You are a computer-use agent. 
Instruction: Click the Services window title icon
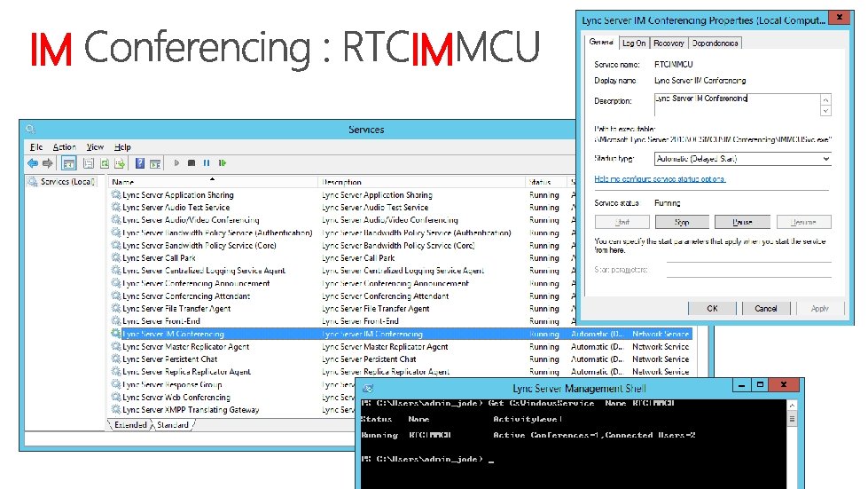pos(30,129)
